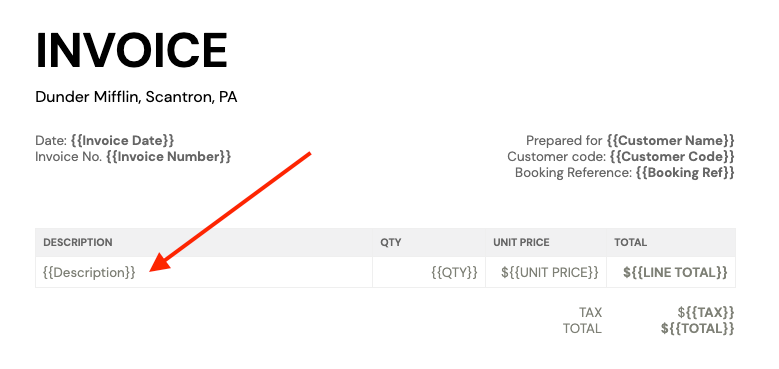Viewport: 779px width, 369px height.
Task: Click the TOTAL column header
Action: tap(630, 243)
